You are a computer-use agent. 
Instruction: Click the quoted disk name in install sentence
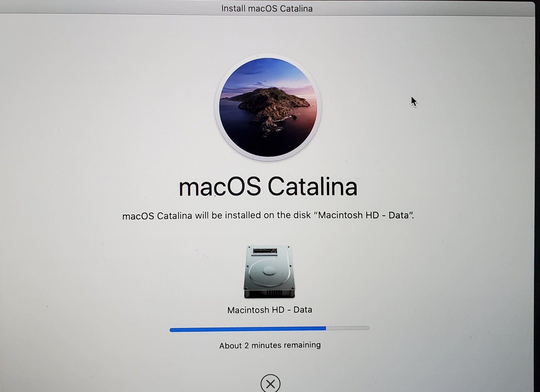point(363,215)
